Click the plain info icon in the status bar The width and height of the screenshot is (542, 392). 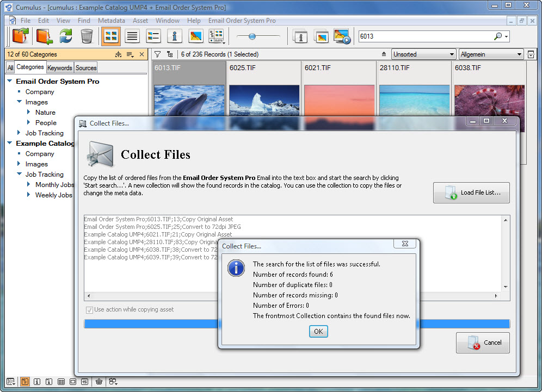pos(37,382)
